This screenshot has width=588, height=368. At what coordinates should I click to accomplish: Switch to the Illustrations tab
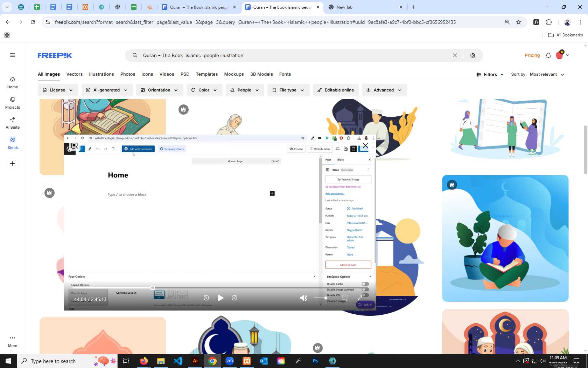[101, 74]
